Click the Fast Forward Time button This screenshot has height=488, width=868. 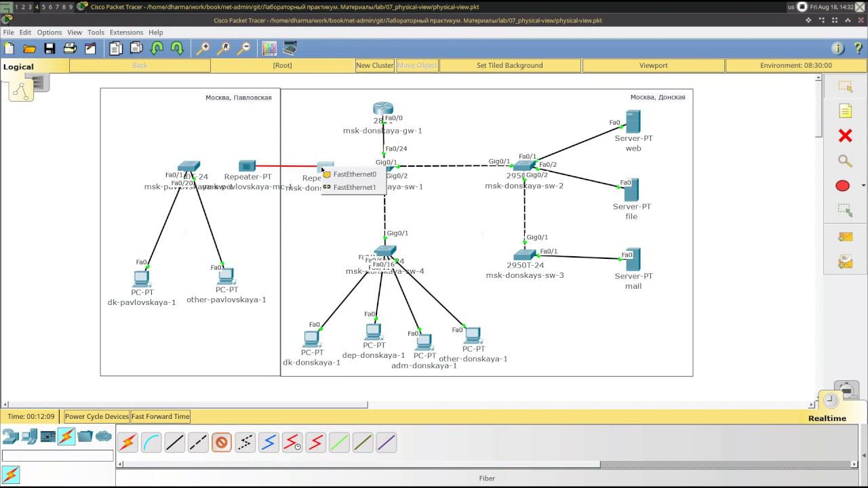pyautogui.click(x=161, y=416)
